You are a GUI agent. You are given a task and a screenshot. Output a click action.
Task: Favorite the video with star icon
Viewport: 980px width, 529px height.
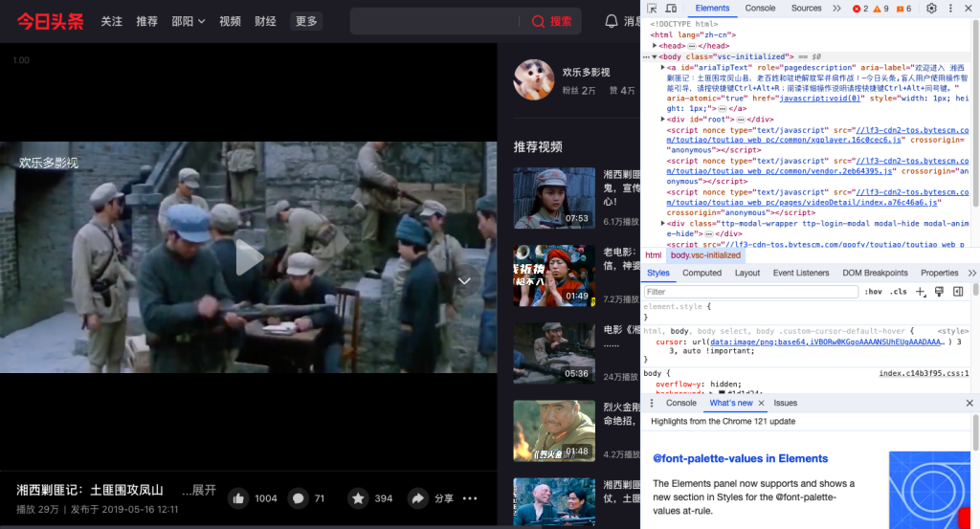(x=358, y=498)
